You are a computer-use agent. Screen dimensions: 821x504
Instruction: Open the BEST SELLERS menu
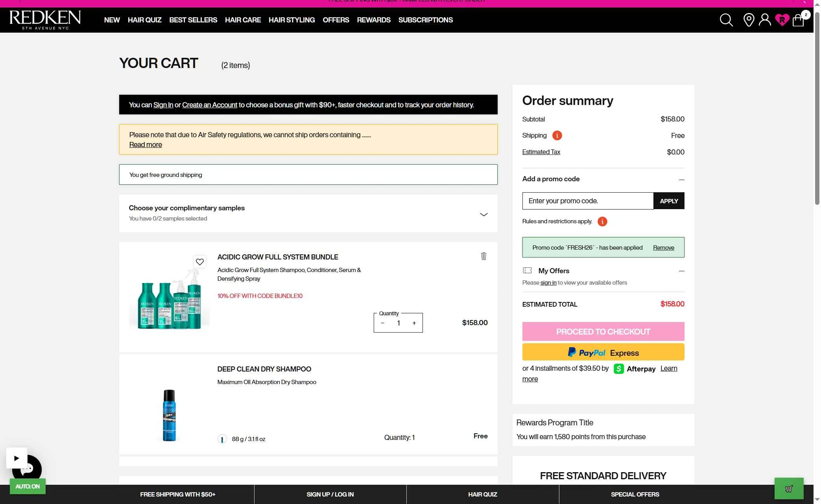point(193,20)
